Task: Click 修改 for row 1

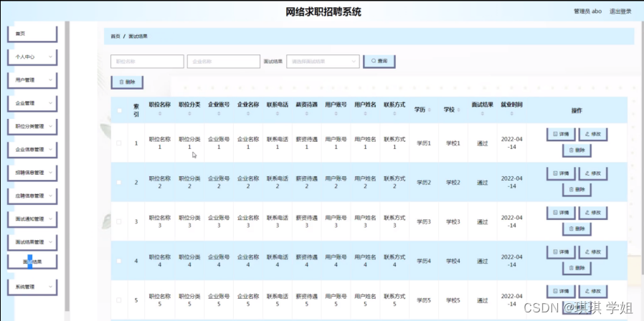Action: point(592,134)
